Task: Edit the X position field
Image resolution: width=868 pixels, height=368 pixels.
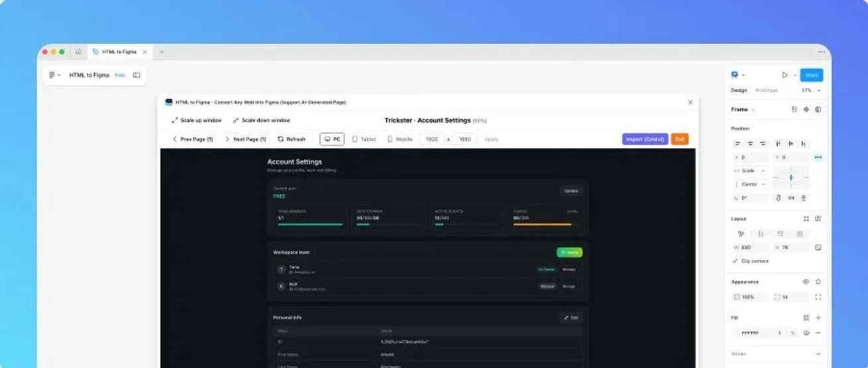Action: (750, 158)
